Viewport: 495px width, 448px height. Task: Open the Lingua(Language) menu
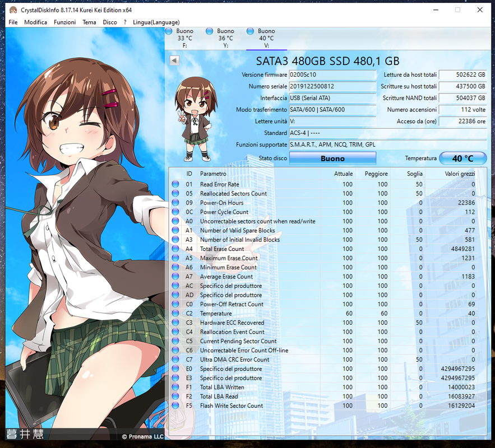coord(156,22)
